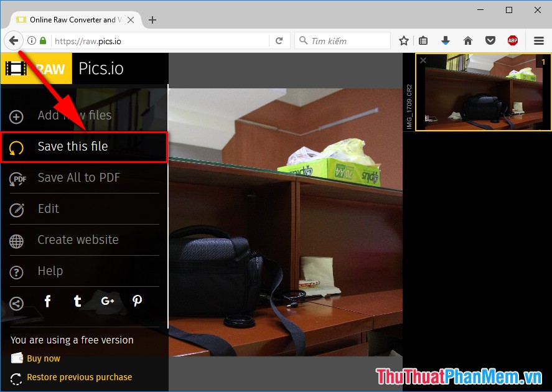The width and height of the screenshot is (552, 392).
Task: Open Create website via the globe icon
Action: pyautogui.click(x=17, y=240)
